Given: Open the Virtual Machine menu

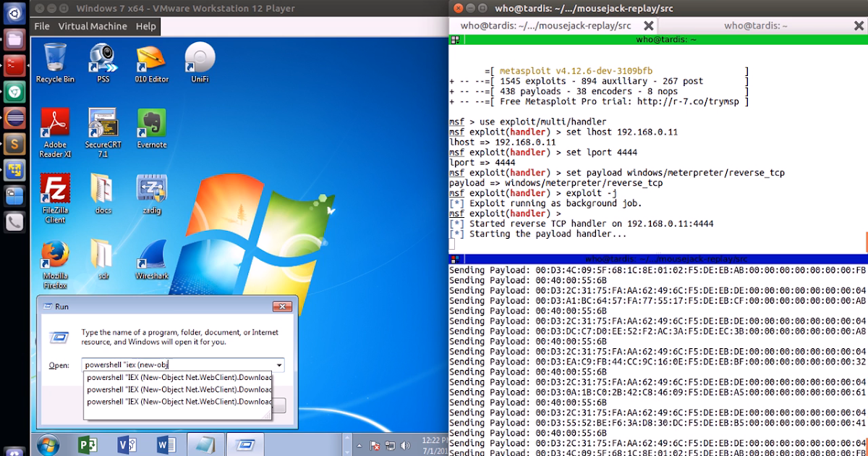Looking at the screenshot, I should pyautogui.click(x=93, y=26).
